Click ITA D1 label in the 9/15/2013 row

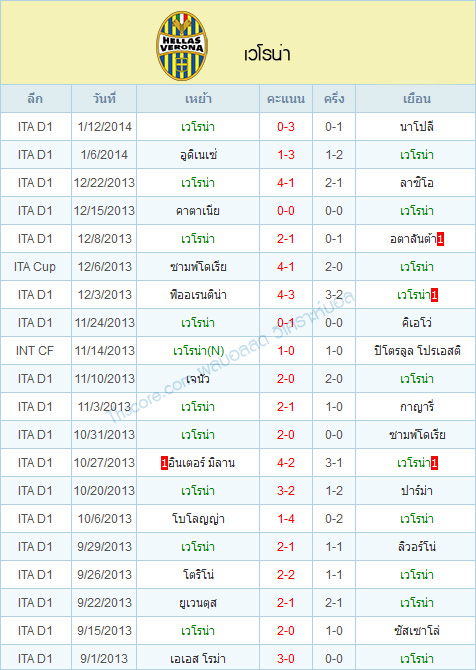35,631
